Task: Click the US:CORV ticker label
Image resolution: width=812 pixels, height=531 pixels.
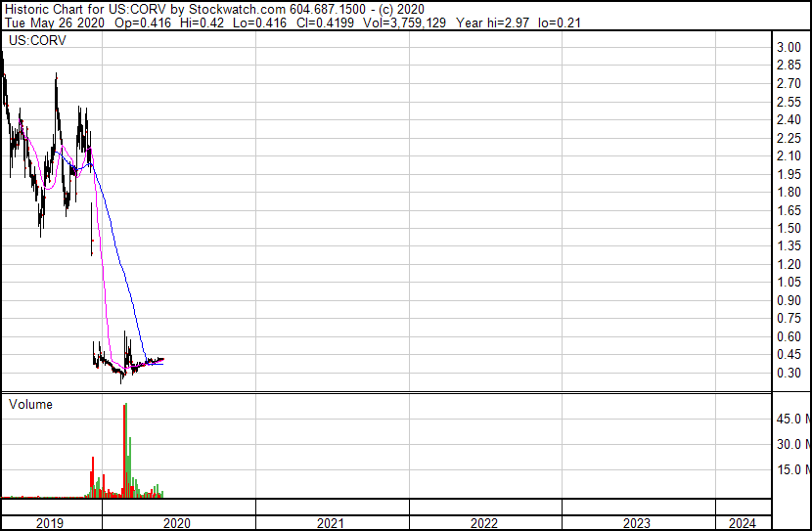Action: pos(37,40)
